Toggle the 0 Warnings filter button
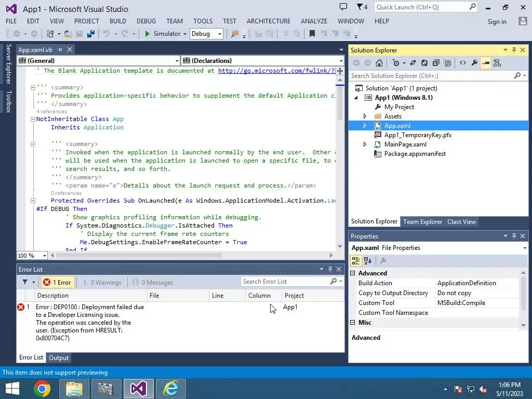 [102, 282]
